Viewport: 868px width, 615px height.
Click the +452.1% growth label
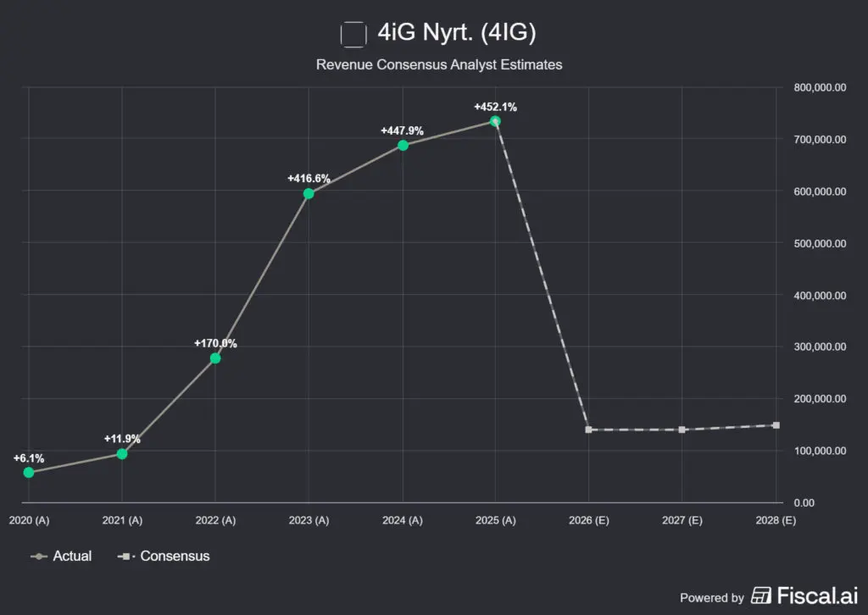click(x=495, y=108)
